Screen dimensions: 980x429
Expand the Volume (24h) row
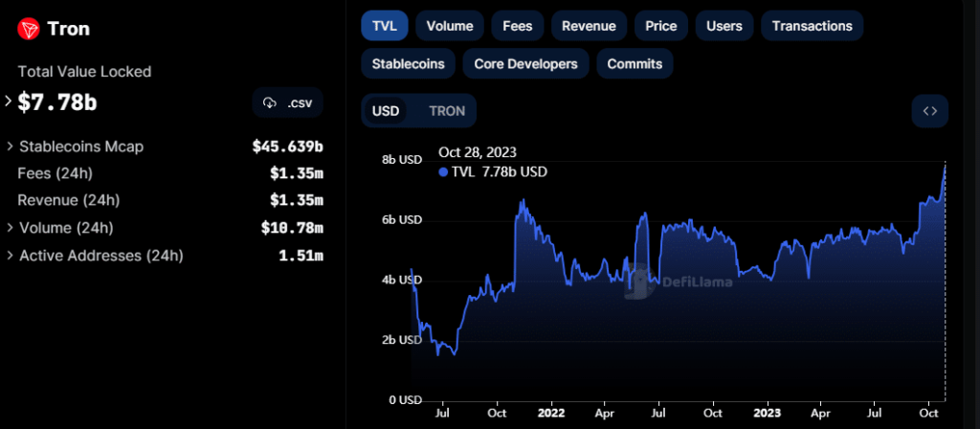pyautogui.click(x=10, y=228)
